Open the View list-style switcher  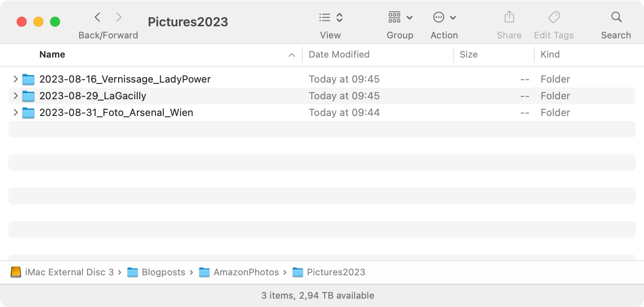[331, 18]
